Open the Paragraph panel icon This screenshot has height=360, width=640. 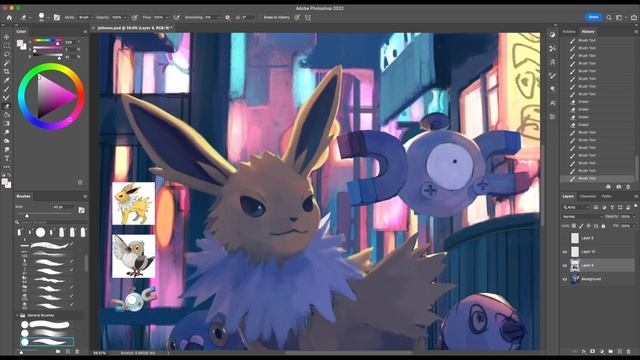coord(553,89)
